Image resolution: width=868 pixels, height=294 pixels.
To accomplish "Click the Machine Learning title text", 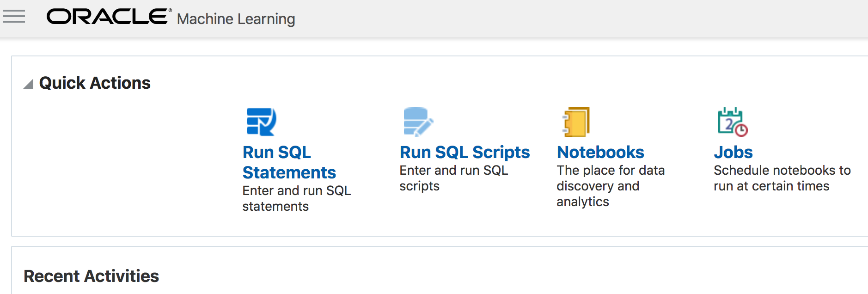I will tap(236, 19).
